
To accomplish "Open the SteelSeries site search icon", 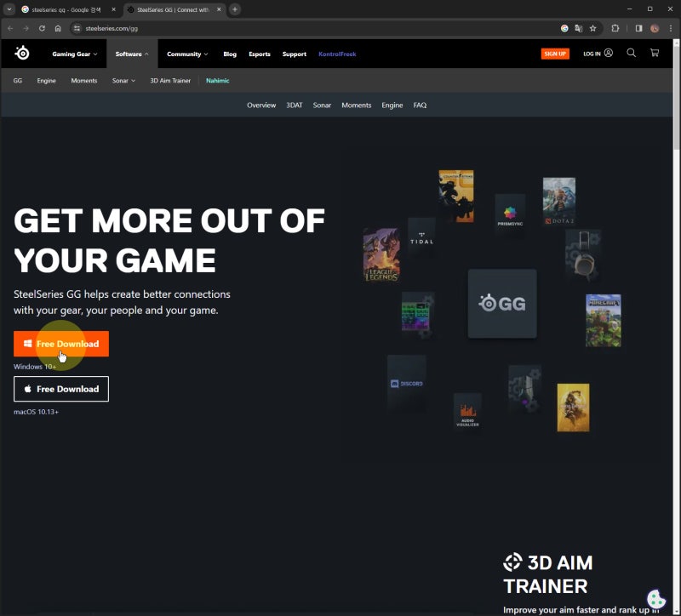I will (x=631, y=53).
